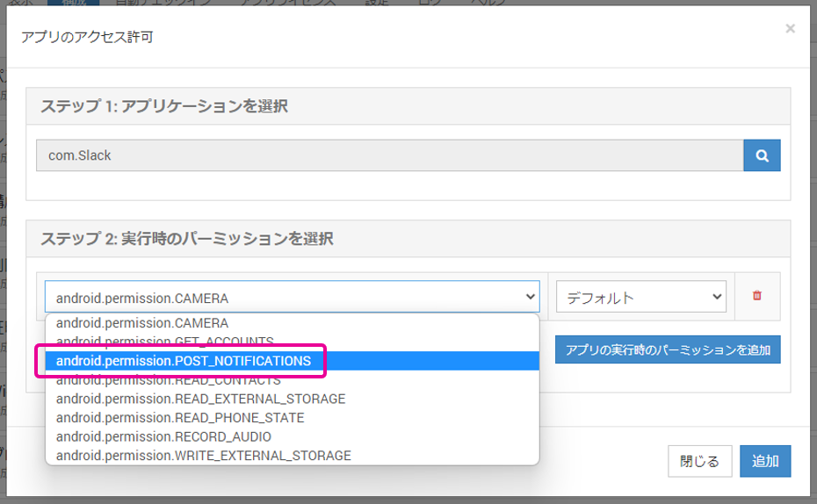Close the dialog with the X icon
The width and height of the screenshot is (817, 504).
click(x=790, y=29)
